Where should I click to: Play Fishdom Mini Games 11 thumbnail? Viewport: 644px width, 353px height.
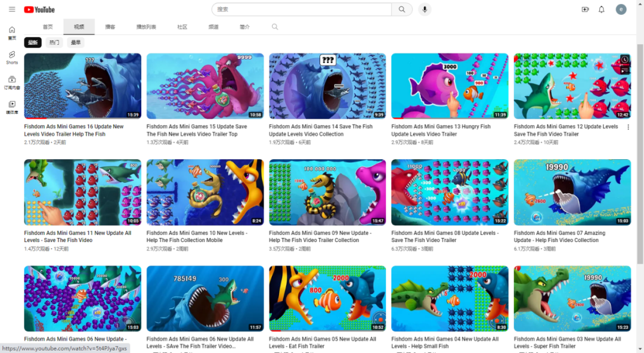82,193
